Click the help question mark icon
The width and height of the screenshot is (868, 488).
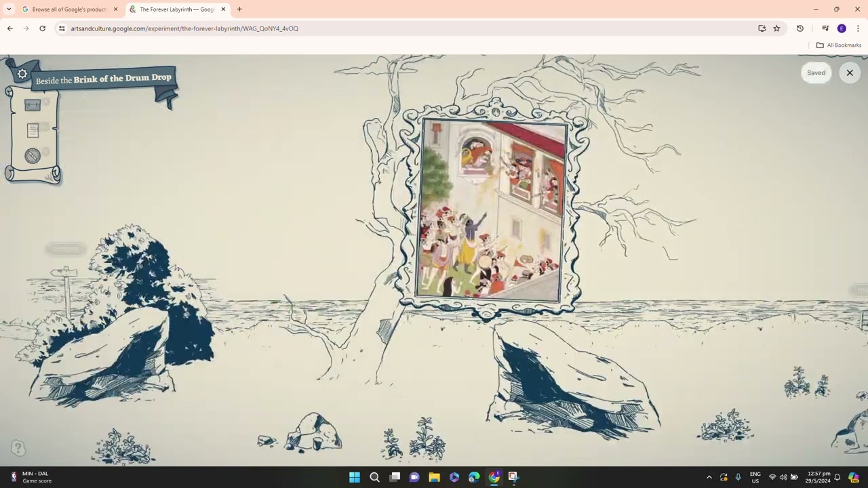(x=18, y=447)
